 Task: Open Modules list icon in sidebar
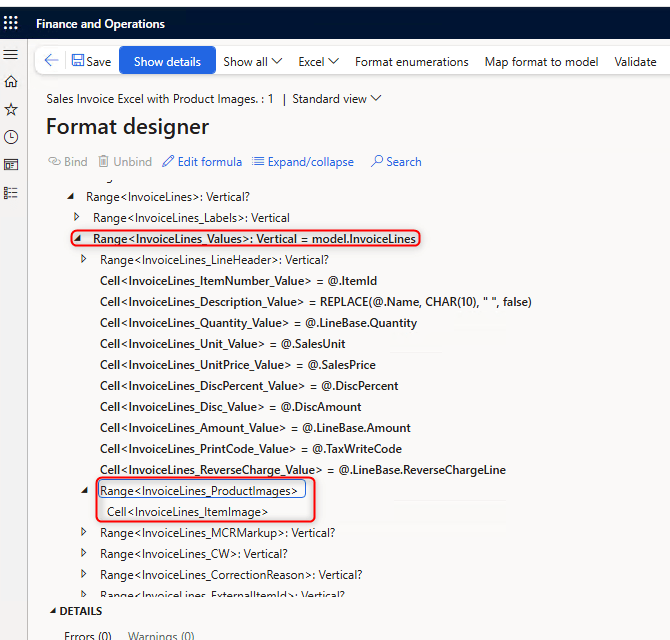pos(11,193)
